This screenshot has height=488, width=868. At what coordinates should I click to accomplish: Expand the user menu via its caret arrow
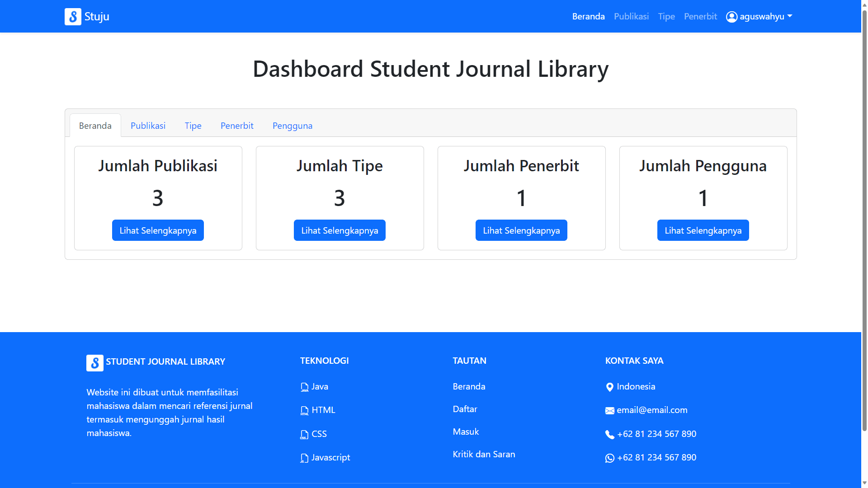point(790,16)
